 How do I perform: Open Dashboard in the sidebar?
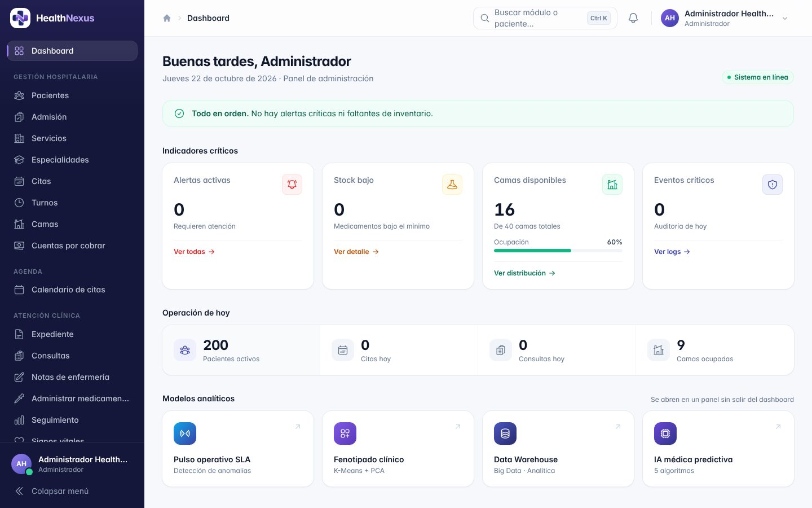tap(72, 51)
